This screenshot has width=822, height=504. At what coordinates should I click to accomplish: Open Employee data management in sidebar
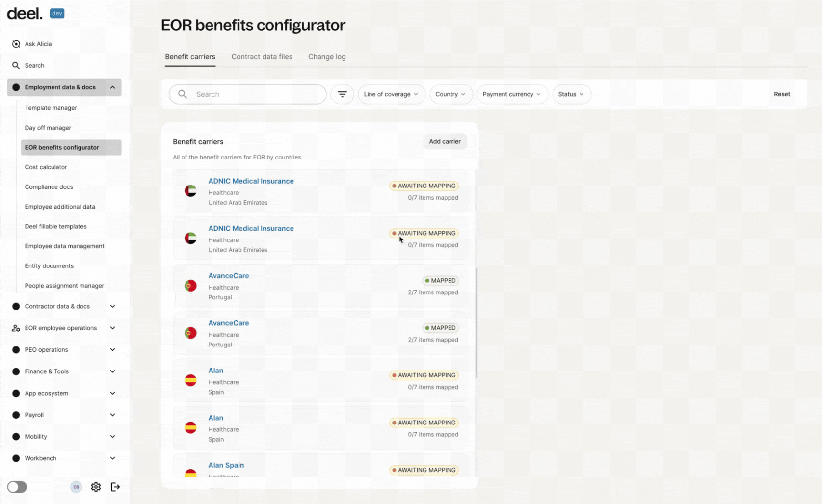coord(64,246)
